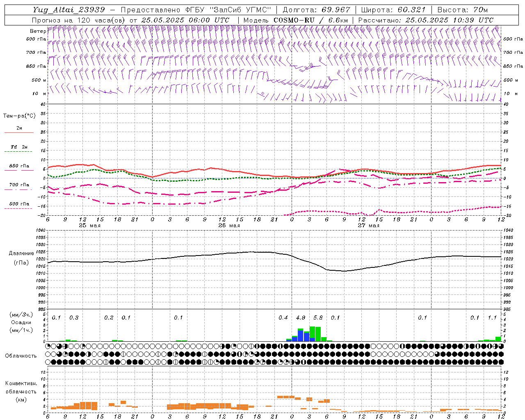Click the "Давление" pressure panel label
The height and width of the screenshot is (420, 525).
click(x=21, y=253)
